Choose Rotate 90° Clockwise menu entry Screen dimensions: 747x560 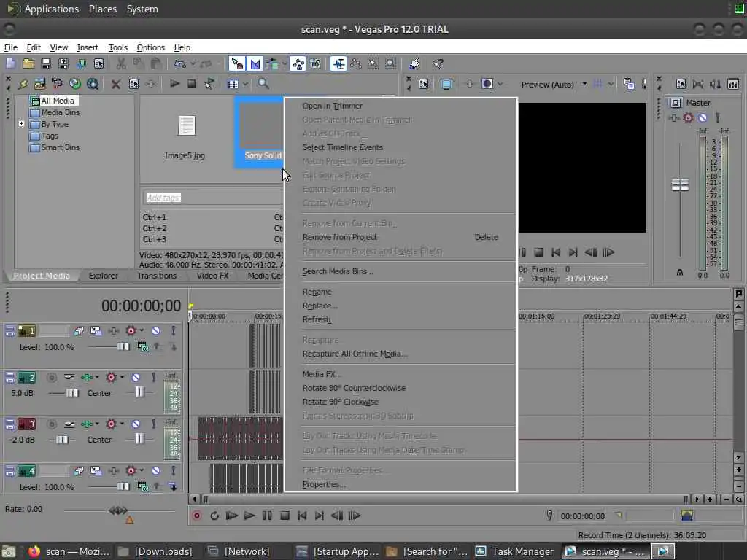click(x=340, y=402)
